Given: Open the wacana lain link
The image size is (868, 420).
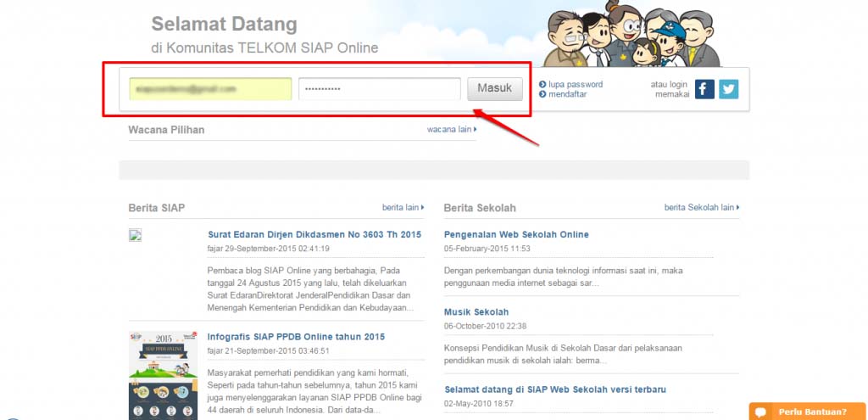Looking at the screenshot, I should click(452, 129).
